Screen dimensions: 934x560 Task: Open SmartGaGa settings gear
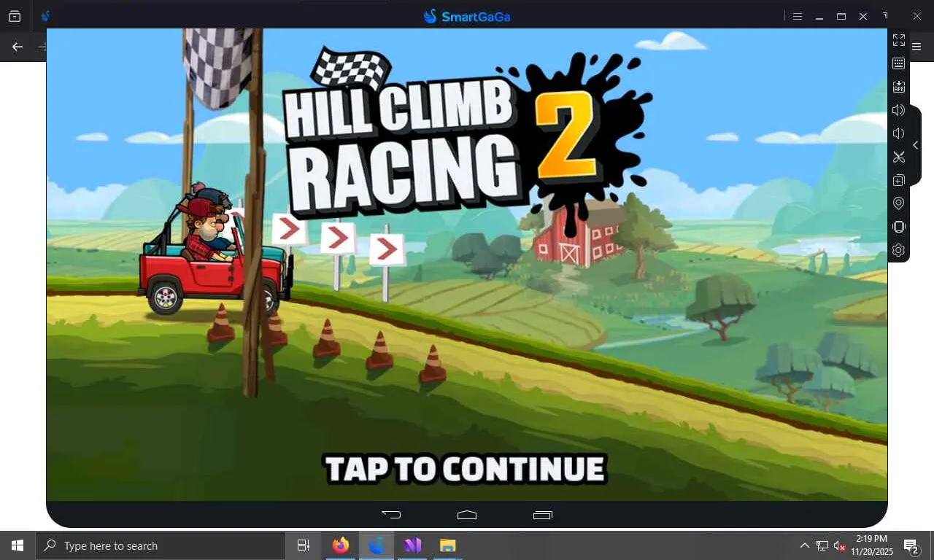(898, 250)
